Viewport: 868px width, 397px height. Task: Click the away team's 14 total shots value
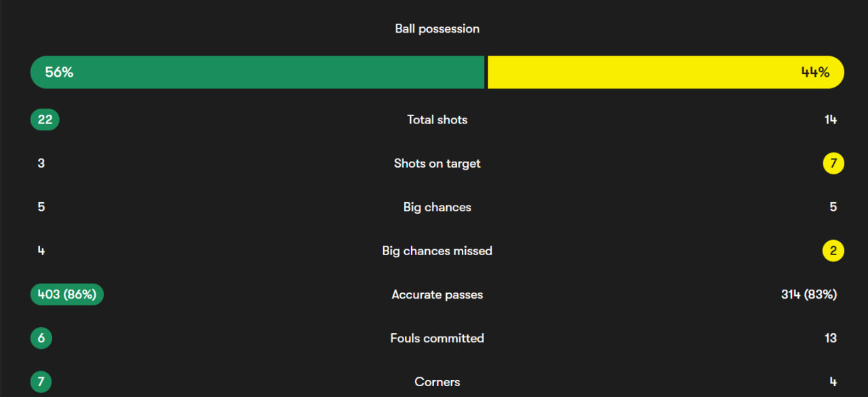[x=831, y=120]
